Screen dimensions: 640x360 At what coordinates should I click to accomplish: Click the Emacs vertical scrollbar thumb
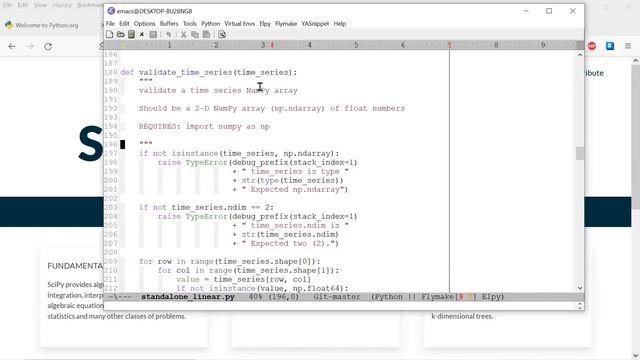580,153
